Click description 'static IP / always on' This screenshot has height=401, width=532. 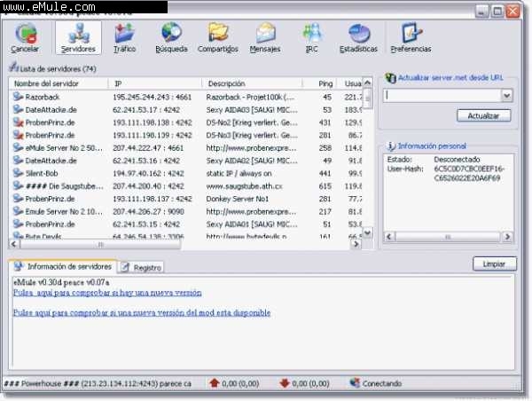(x=239, y=174)
